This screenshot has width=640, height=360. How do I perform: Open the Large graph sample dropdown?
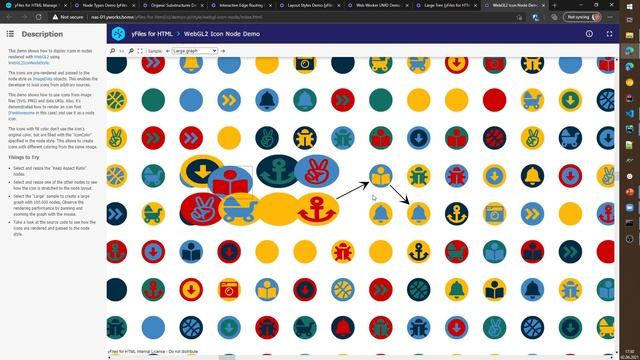pos(195,51)
